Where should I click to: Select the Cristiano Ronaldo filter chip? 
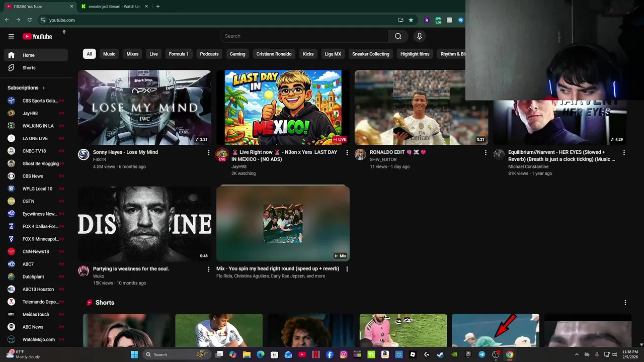[274, 54]
